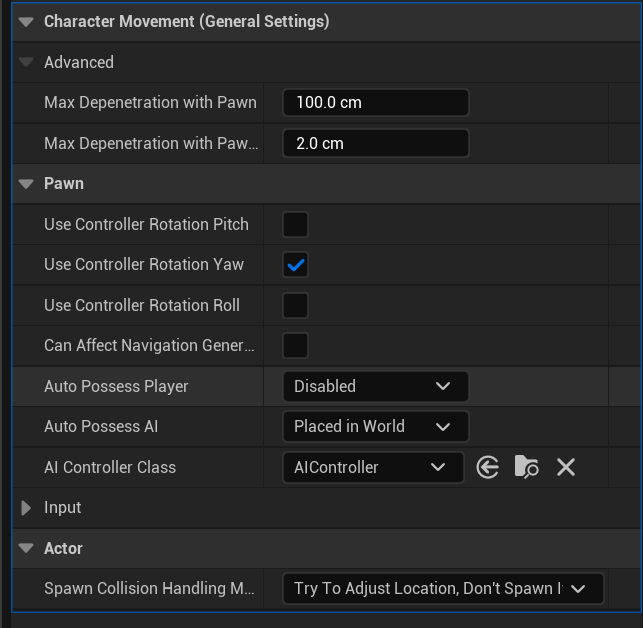Open Auto Possess AI dropdown
Viewport: 643px width, 628px height.
[376, 427]
